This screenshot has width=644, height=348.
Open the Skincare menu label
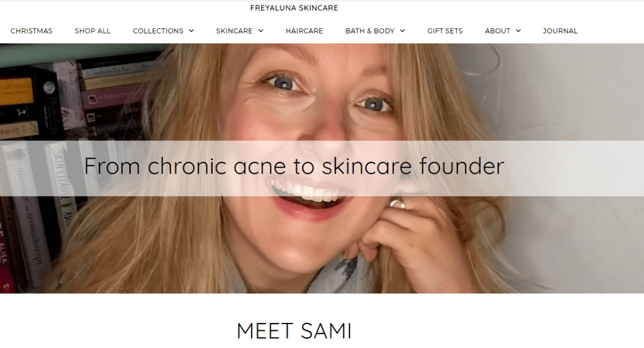click(234, 31)
